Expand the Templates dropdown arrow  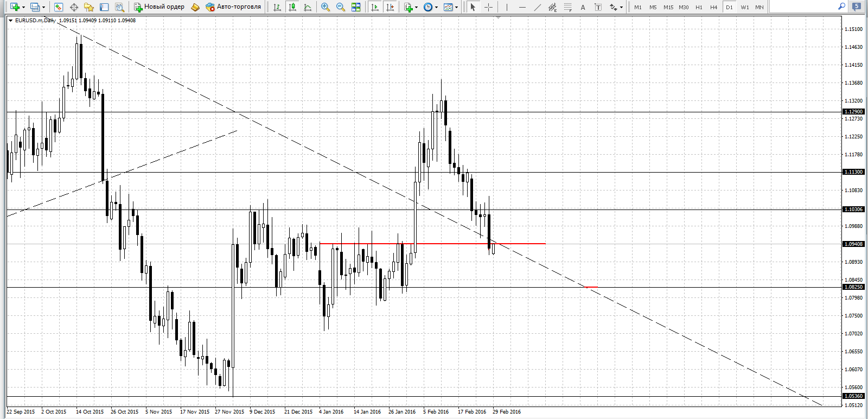coord(456,7)
